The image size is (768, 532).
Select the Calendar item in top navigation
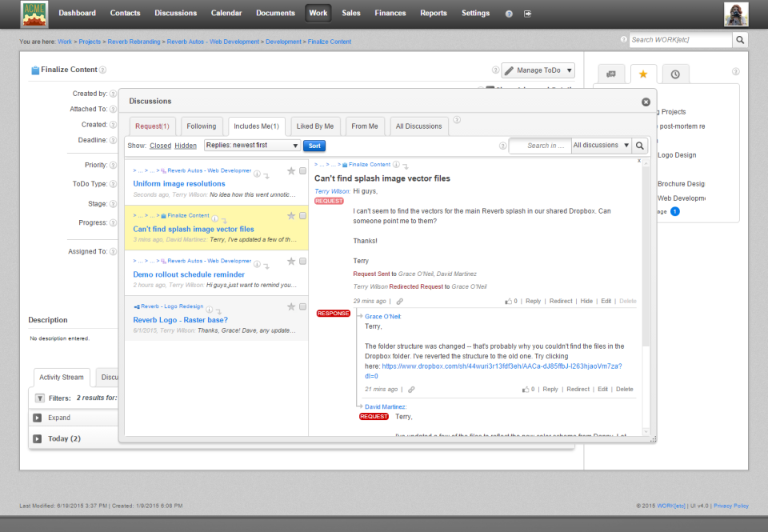tap(226, 13)
